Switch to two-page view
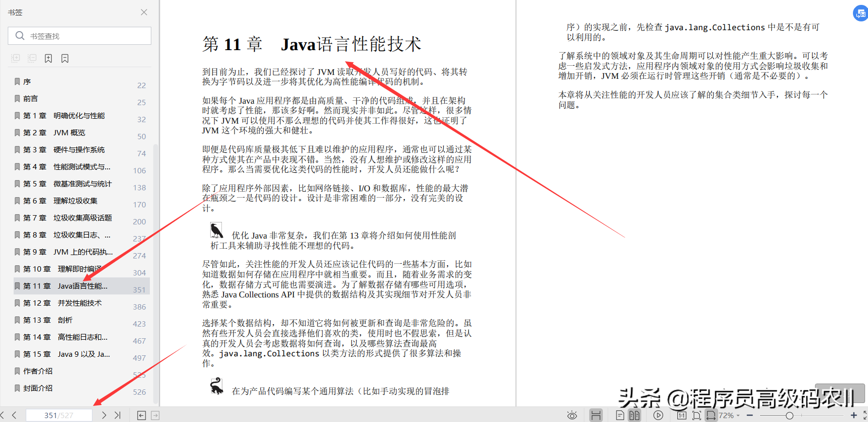 pyautogui.click(x=634, y=415)
